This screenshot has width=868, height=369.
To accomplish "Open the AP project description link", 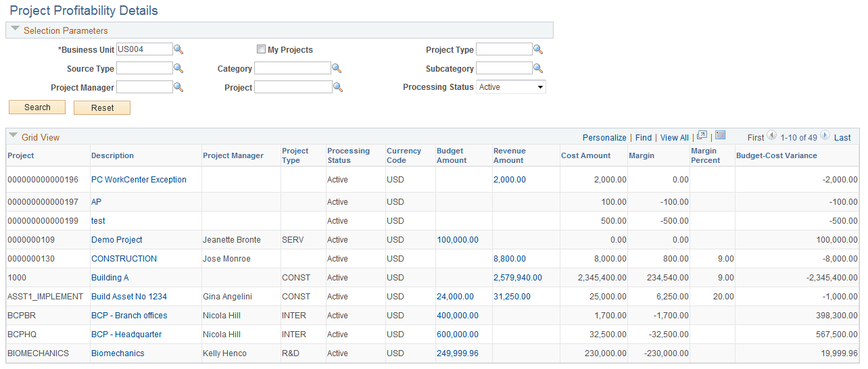I will pyautogui.click(x=97, y=202).
